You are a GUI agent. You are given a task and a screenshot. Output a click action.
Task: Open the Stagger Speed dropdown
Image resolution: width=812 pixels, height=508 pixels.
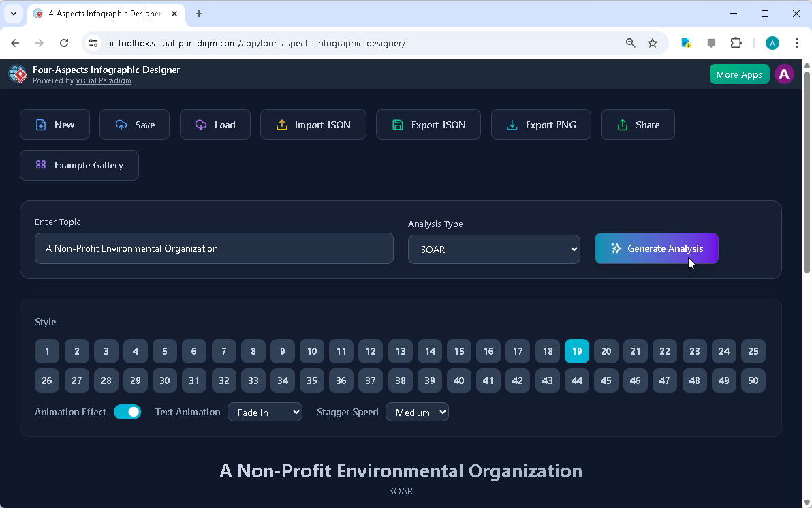(x=417, y=412)
